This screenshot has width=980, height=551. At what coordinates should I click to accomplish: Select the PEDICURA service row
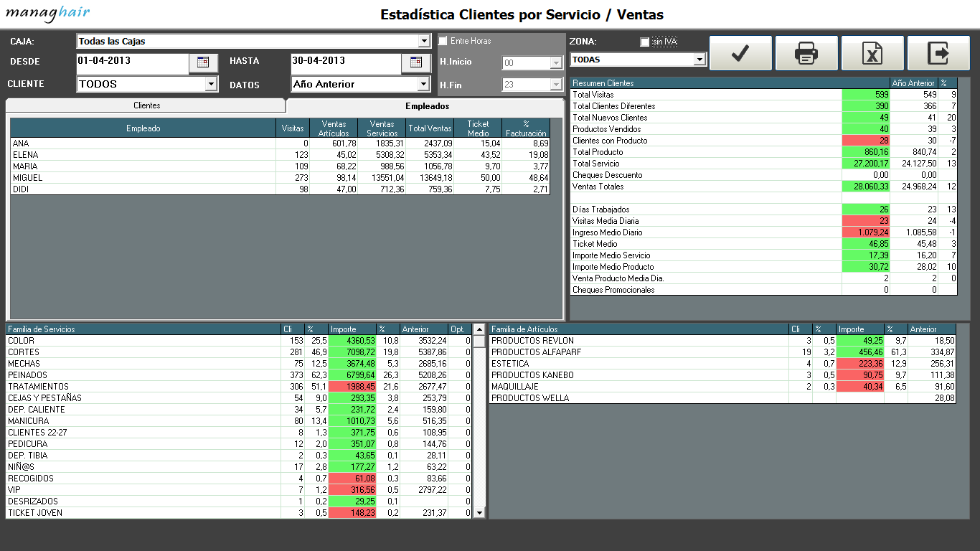click(239, 444)
